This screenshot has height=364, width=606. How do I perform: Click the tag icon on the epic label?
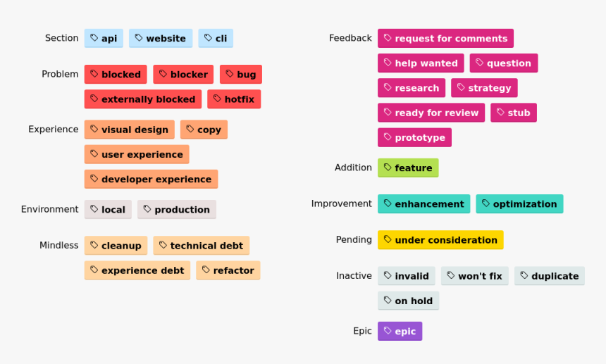pos(388,331)
